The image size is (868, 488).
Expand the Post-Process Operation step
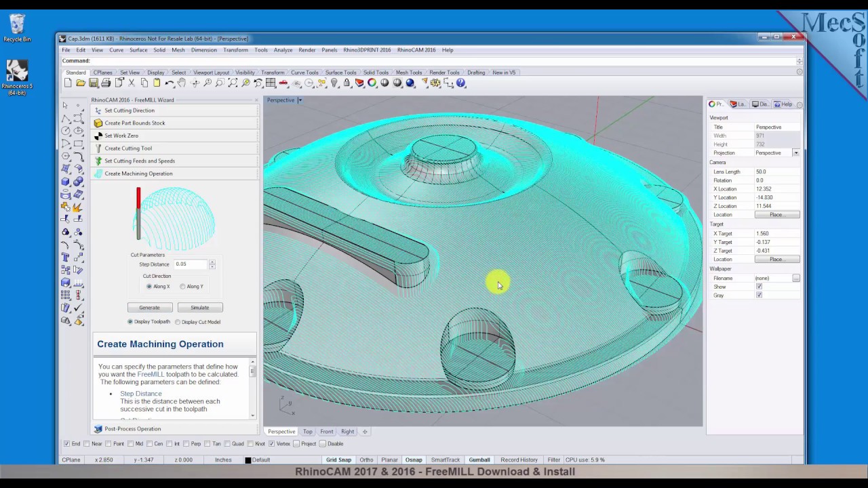click(175, 428)
